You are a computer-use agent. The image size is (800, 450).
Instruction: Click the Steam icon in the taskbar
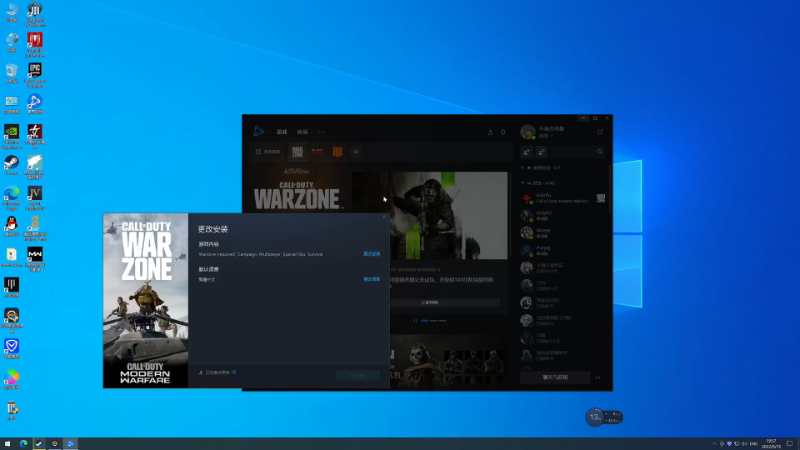tap(39, 444)
